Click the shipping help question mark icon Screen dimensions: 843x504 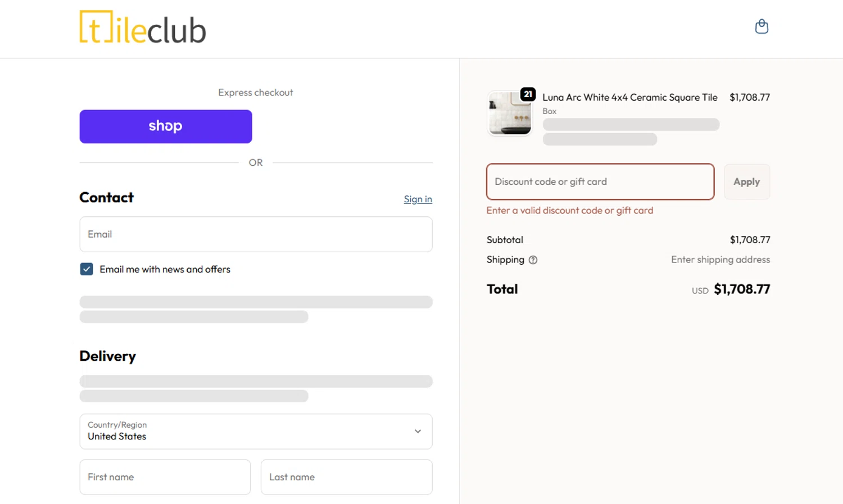coord(533,260)
